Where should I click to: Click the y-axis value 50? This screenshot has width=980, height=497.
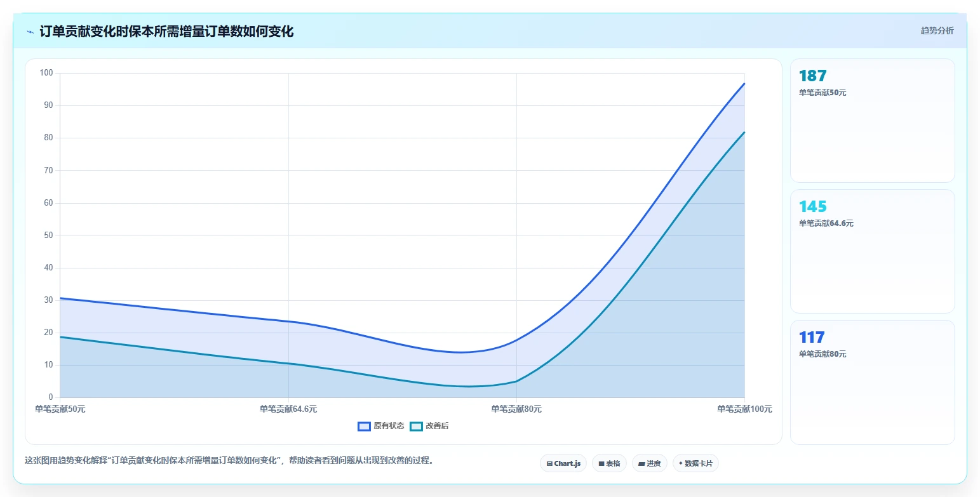point(48,235)
